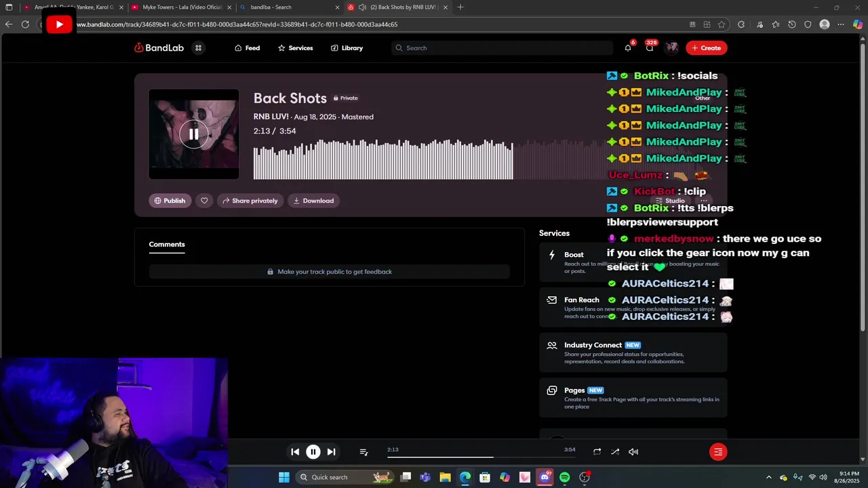Add page to favorites star icon
This screenshot has width=868, height=488.
click(x=722, y=24)
